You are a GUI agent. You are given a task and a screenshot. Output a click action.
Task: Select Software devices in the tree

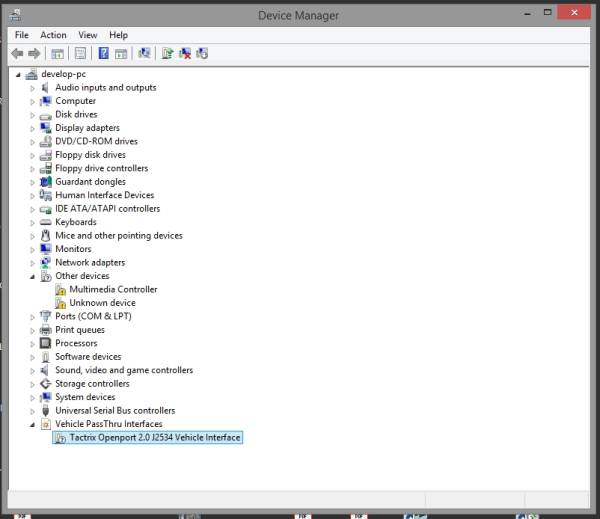(x=88, y=357)
